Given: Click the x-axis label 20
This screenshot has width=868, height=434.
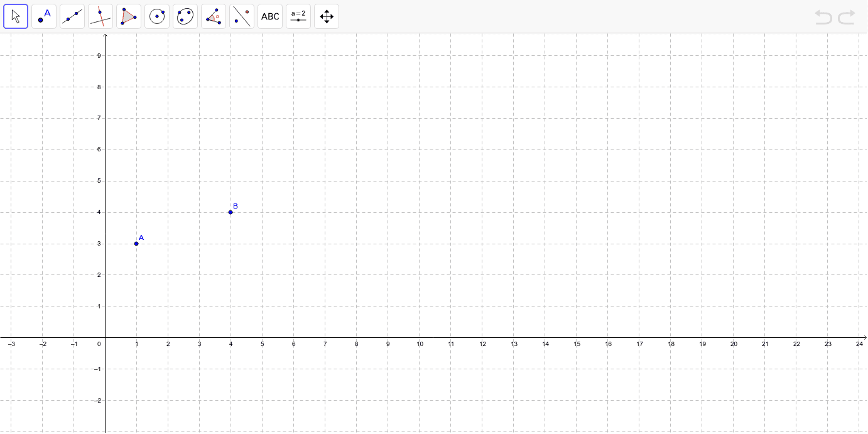Looking at the screenshot, I should (x=734, y=344).
